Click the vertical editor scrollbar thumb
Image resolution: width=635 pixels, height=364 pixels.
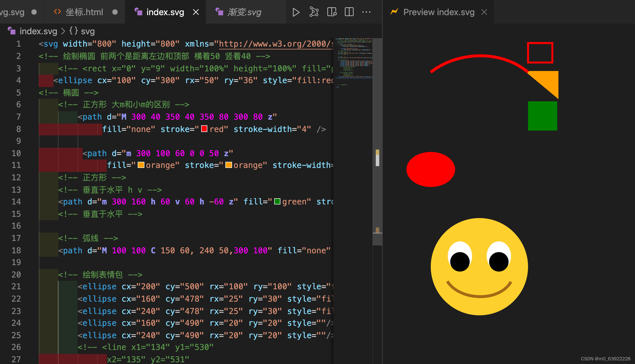377,142
